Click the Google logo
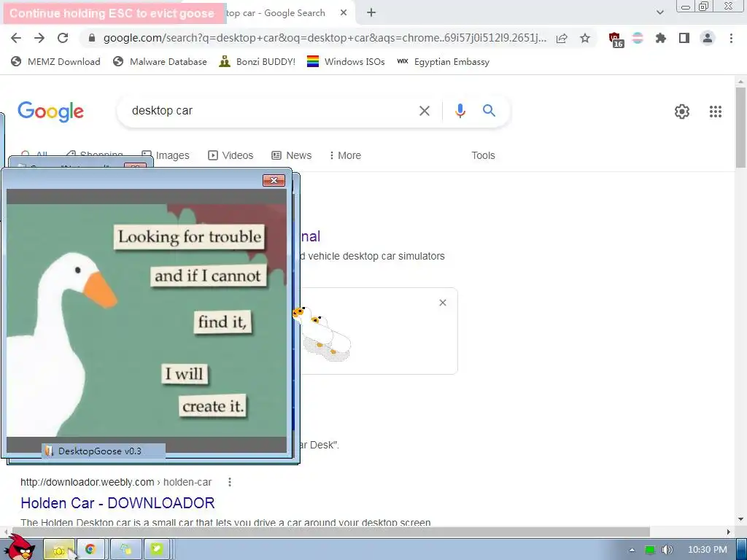This screenshot has height=560, width=747. [x=50, y=112]
